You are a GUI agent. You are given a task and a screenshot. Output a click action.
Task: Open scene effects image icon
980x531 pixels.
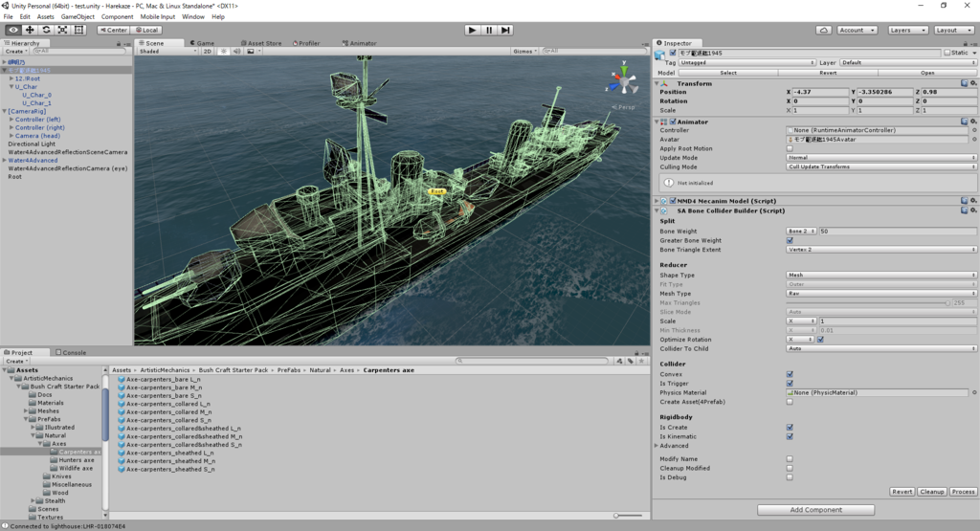point(251,52)
